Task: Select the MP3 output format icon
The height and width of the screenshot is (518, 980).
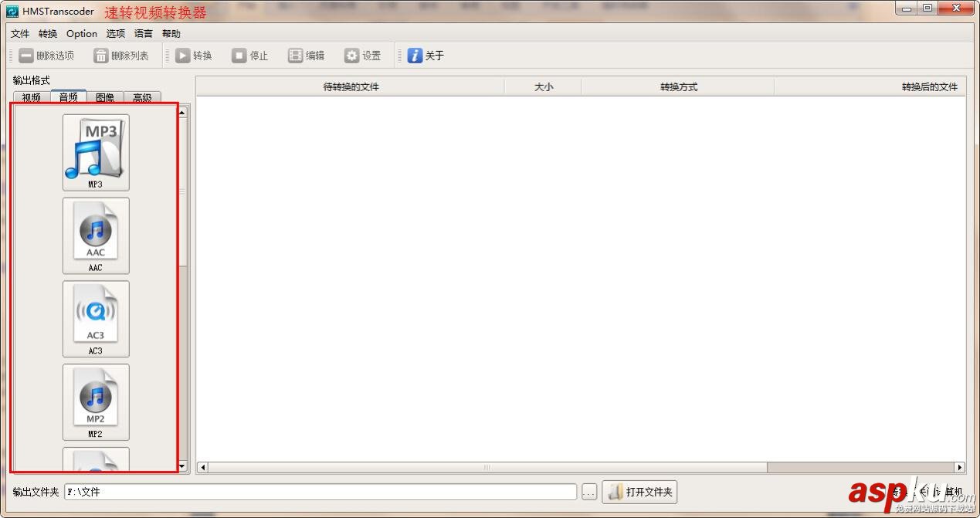Action: coord(96,151)
